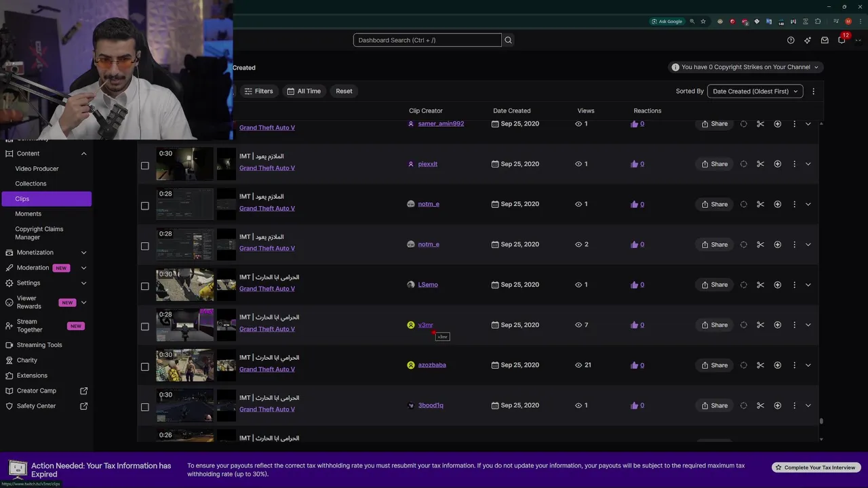This screenshot has width=868, height=488.
Task: Click the Dashboard Search input field
Action: (x=427, y=40)
